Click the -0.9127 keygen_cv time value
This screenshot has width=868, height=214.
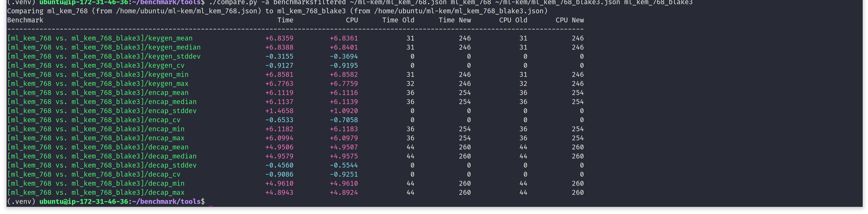pyautogui.click(x=279, y=65)
